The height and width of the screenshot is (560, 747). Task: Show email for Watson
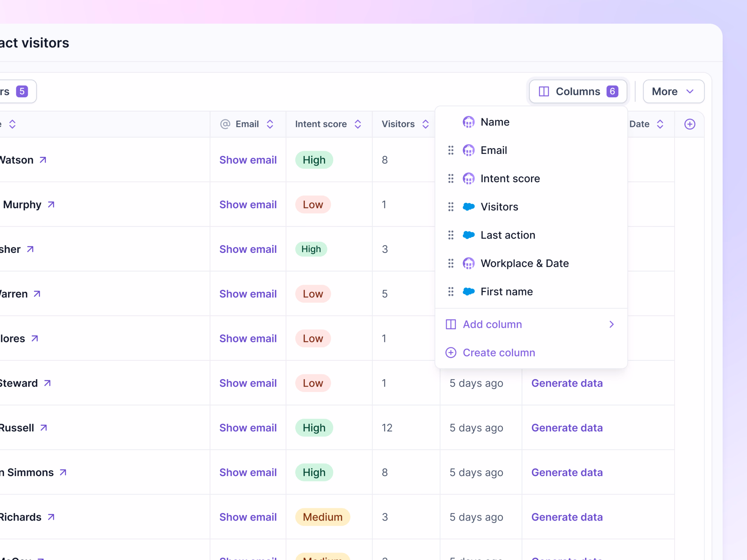(248, 160)
